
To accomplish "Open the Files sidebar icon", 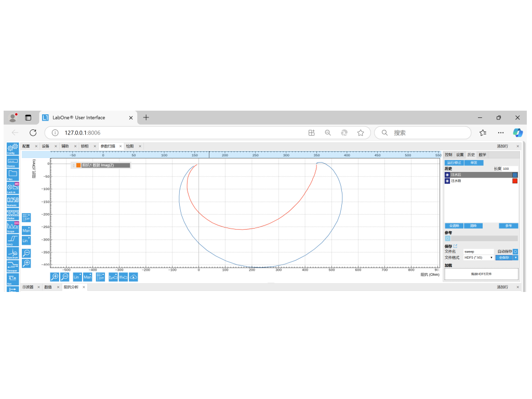I will point(13,174).
